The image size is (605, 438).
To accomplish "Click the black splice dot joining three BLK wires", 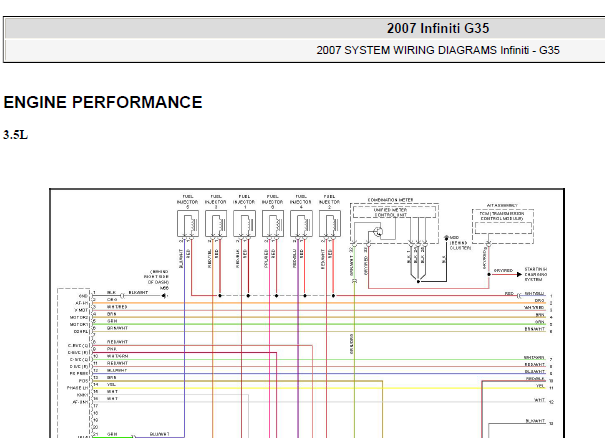I will coord(418,281).
